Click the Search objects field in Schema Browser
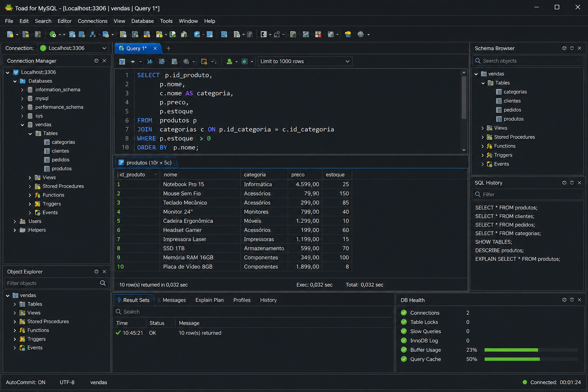Image resolution: width=588 pixels, height=392 pixels. click(528, 61)
